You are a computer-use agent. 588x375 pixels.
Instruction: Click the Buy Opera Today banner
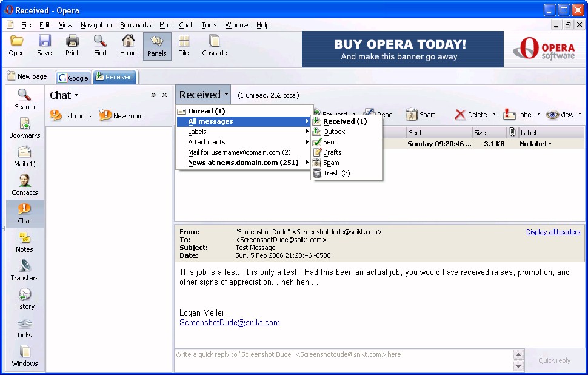pyautogui.click(x=403, y=49)
